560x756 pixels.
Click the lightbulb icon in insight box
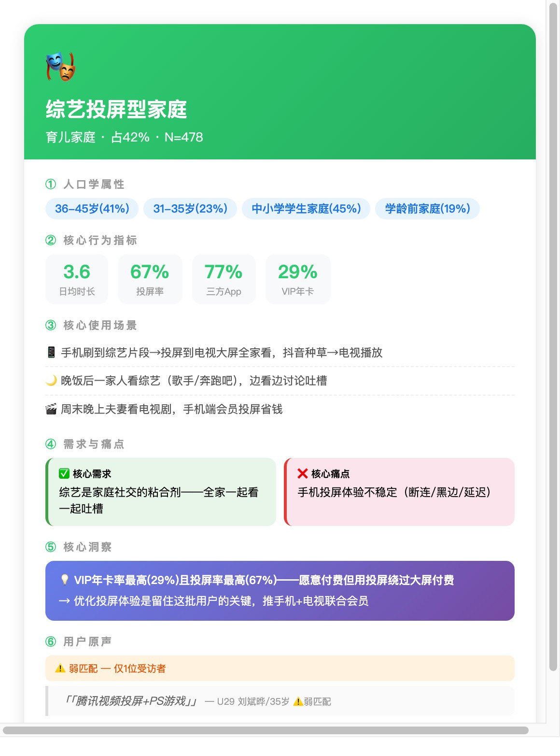pyautogui.click(x=65, y=580)
